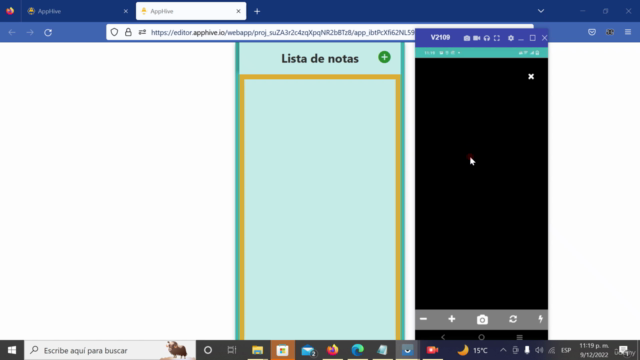The height and width of the screenshot is (360, 640).
Task: Start recording with the V2109 video camera icon
Action: pyautogui.click(x=476, y=38)
